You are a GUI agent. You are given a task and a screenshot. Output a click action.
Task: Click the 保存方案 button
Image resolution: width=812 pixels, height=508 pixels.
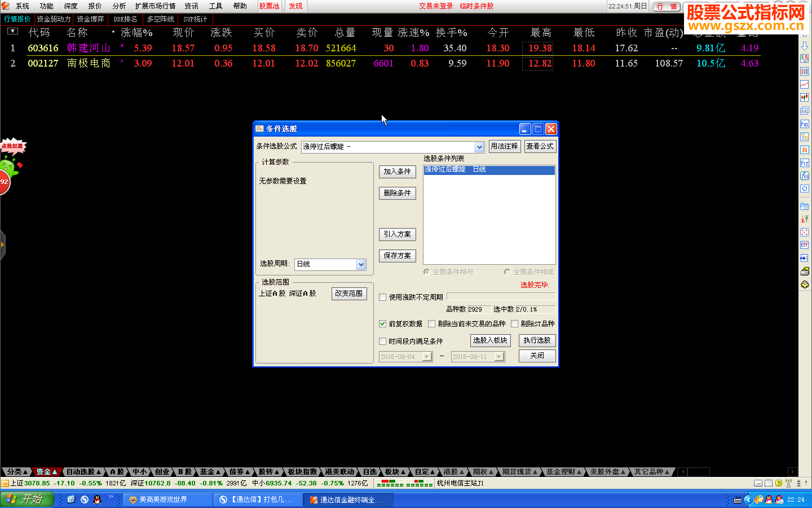click(398, 256)
